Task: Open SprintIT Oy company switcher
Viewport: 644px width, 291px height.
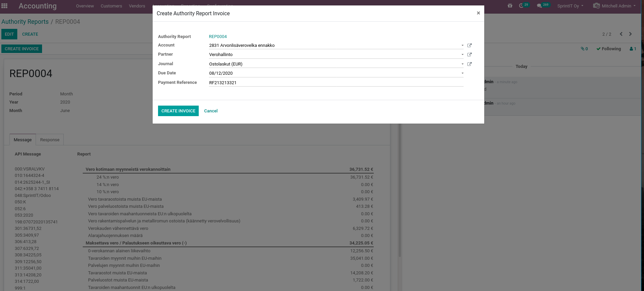Action: click(x=570, y=6)
